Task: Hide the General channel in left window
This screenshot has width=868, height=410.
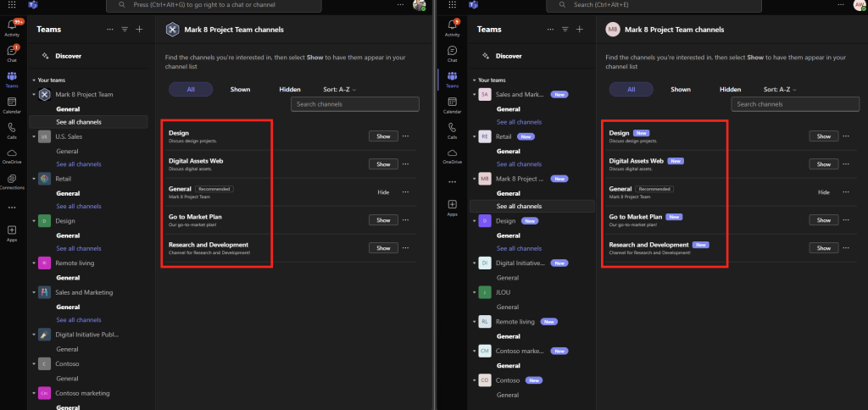Action: (x=384, y=192)
